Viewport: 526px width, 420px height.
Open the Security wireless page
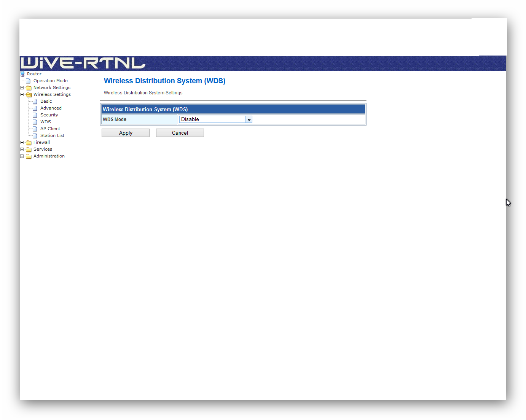coord(49,115)
